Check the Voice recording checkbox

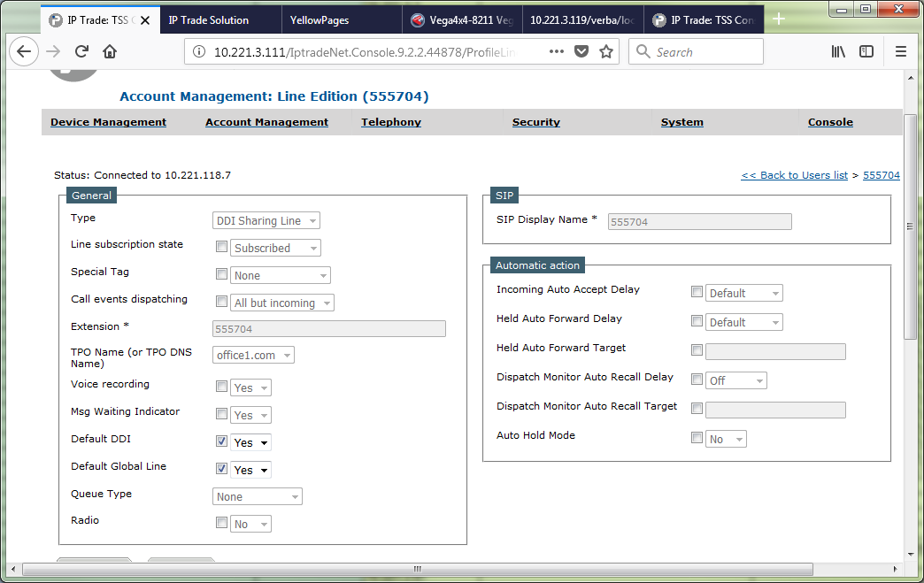coord(221,387)
